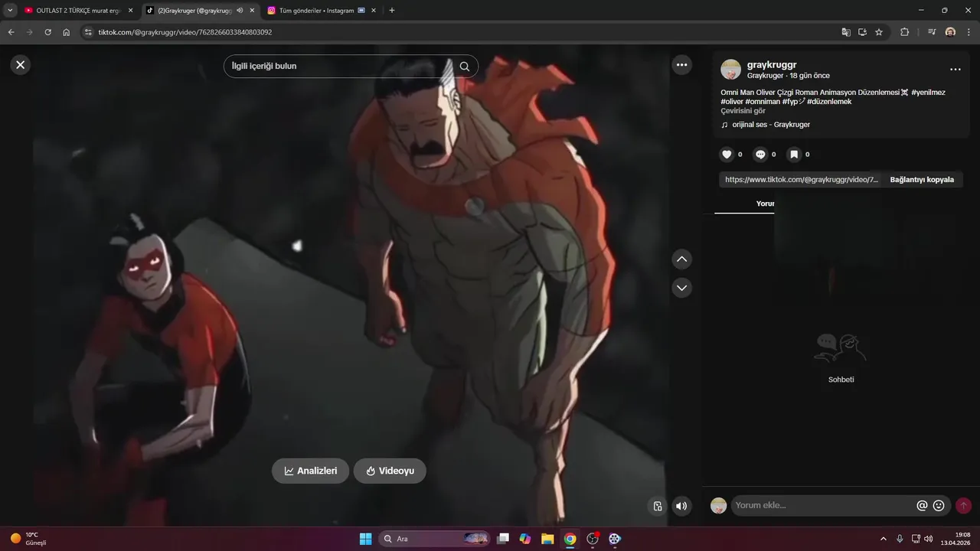Viewport: 980px width, 551px height.
Task: Mute the TikTok tab's audio indicator
Action: (240, 11)
